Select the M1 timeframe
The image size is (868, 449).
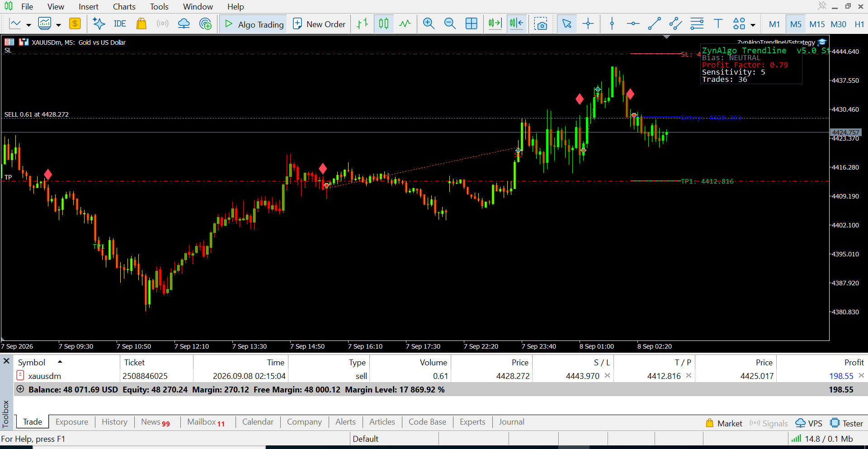click(x=774, y=24)
